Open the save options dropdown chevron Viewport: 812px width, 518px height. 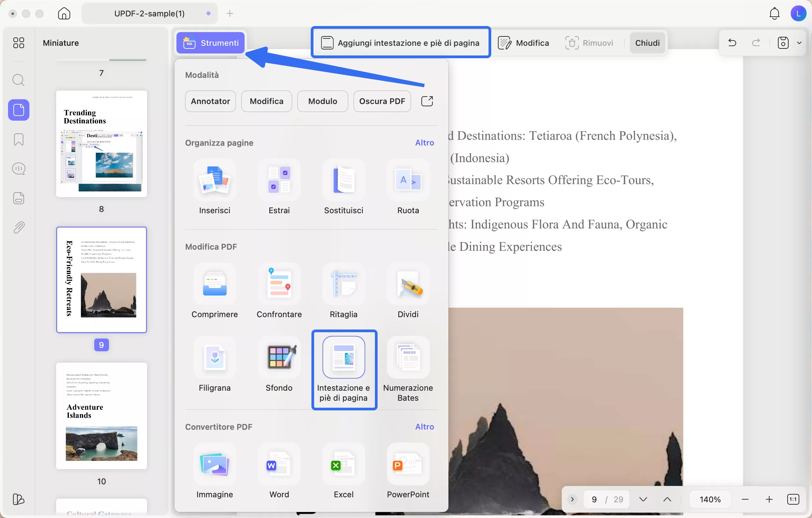tap(800, 42)
